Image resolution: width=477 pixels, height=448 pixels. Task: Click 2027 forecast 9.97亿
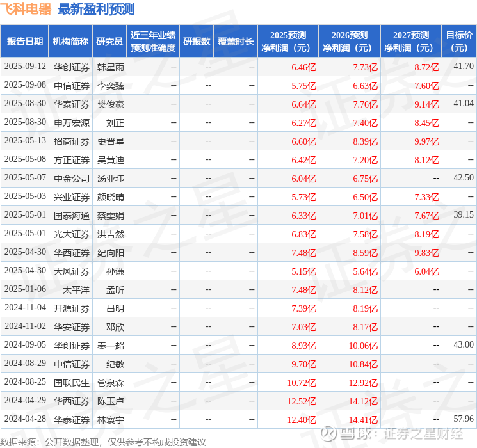426,141
